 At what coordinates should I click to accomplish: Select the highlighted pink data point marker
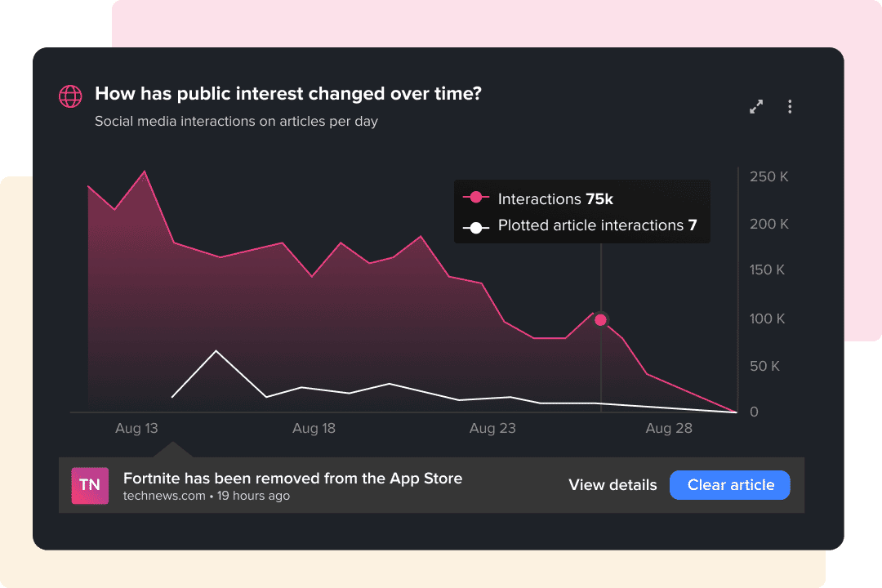600,320
